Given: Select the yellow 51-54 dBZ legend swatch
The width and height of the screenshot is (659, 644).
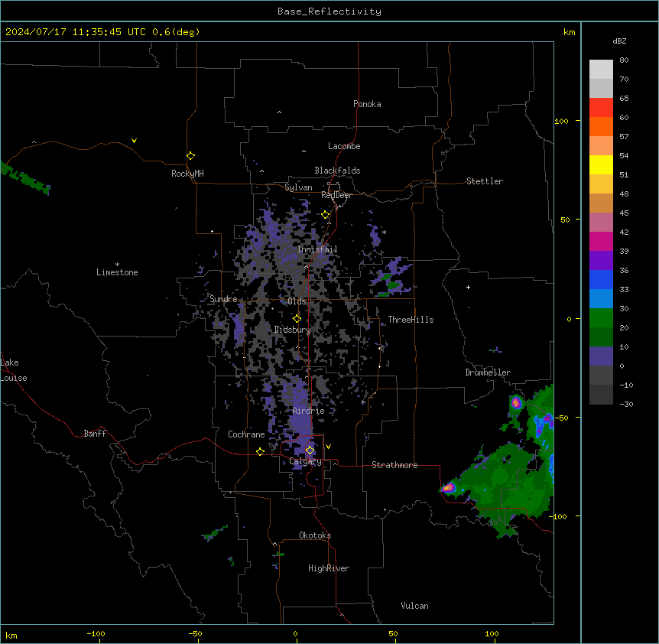Looking at the screenshot, I should 601,164.
